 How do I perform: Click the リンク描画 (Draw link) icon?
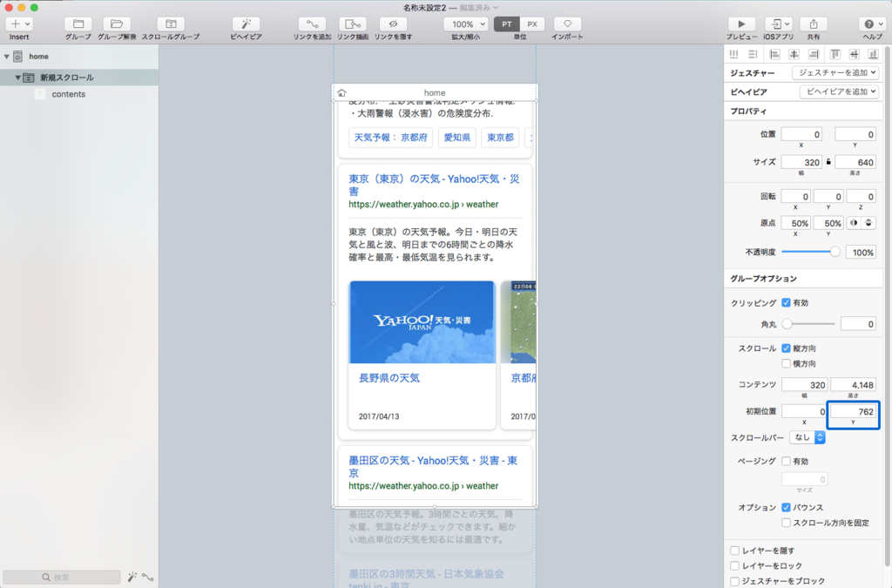tap(353, 24)
